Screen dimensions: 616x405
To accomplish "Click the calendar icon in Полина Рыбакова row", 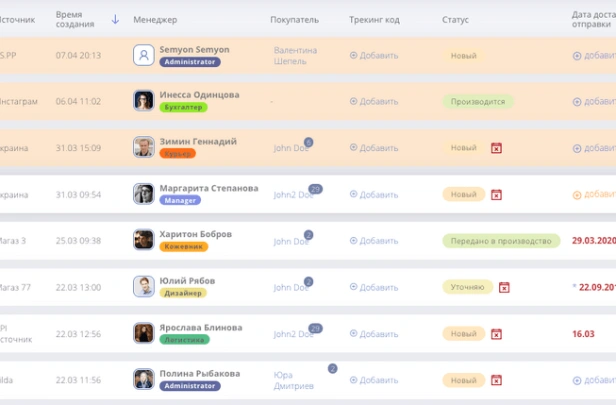I will 496,381.
